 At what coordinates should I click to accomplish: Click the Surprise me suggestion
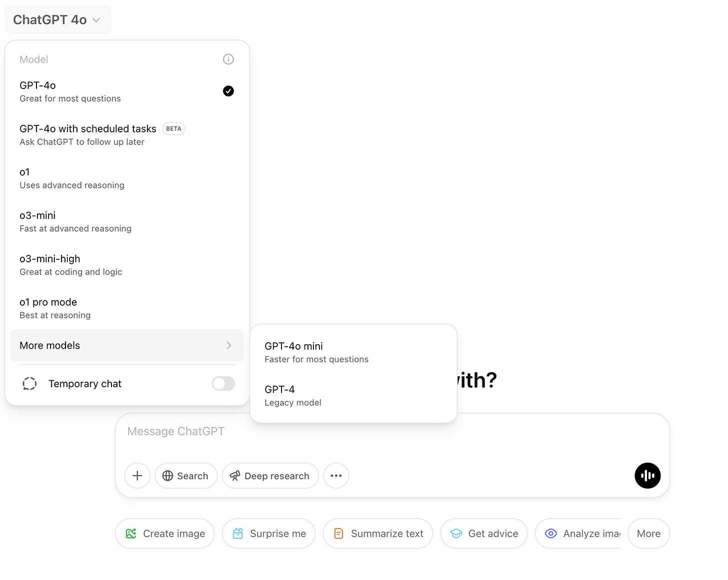[269, 534]
